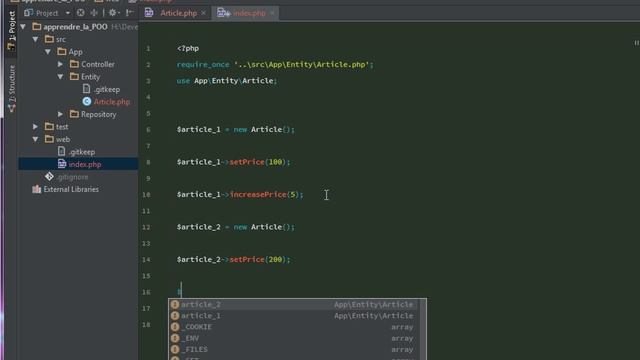Click the variable icon beside _COOKIE suggestion
The width and height of the screenshot is (640, 360).
[175, 327]
